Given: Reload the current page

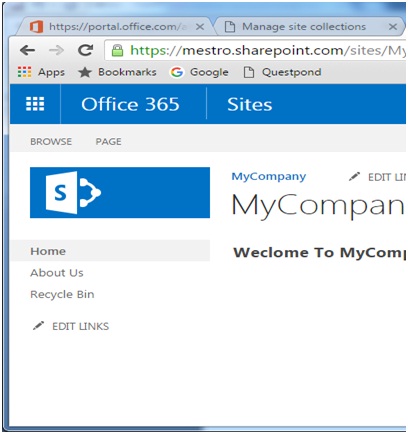Looking at the screenshot, I should [x=85, y=50].
